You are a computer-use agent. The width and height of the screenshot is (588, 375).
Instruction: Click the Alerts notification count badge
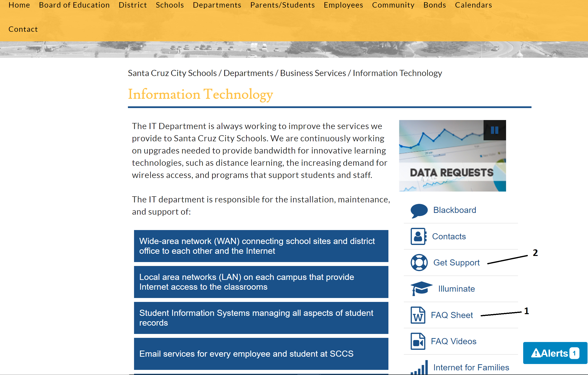[574, 353]
